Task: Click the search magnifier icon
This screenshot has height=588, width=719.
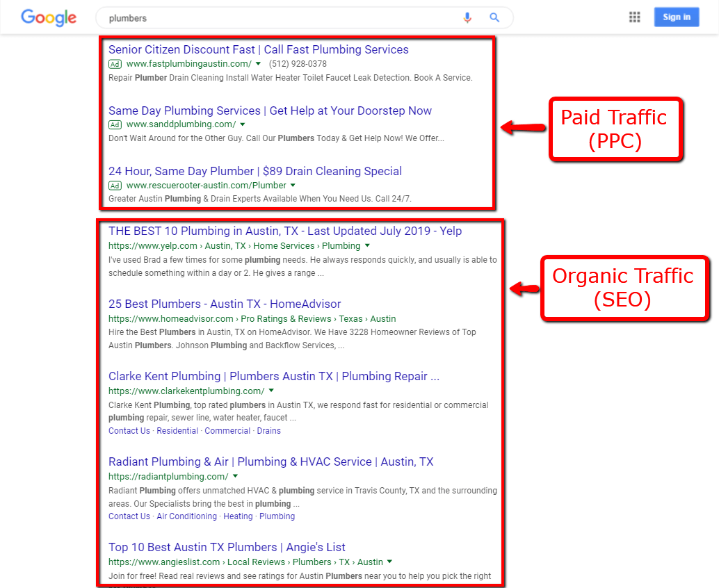Action: tap(494, 18)
